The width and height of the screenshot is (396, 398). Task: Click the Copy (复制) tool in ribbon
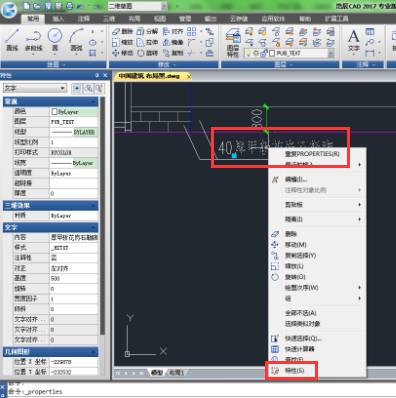tap(173, 53)
